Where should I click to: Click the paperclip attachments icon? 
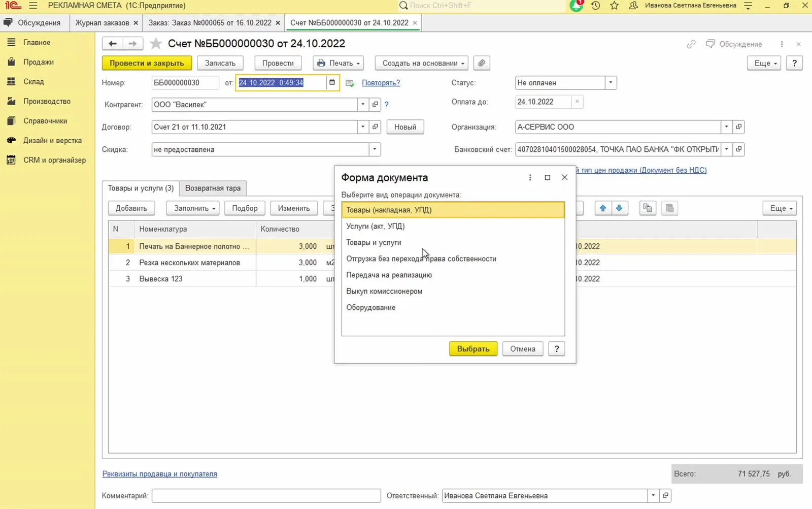coord(482,63)
